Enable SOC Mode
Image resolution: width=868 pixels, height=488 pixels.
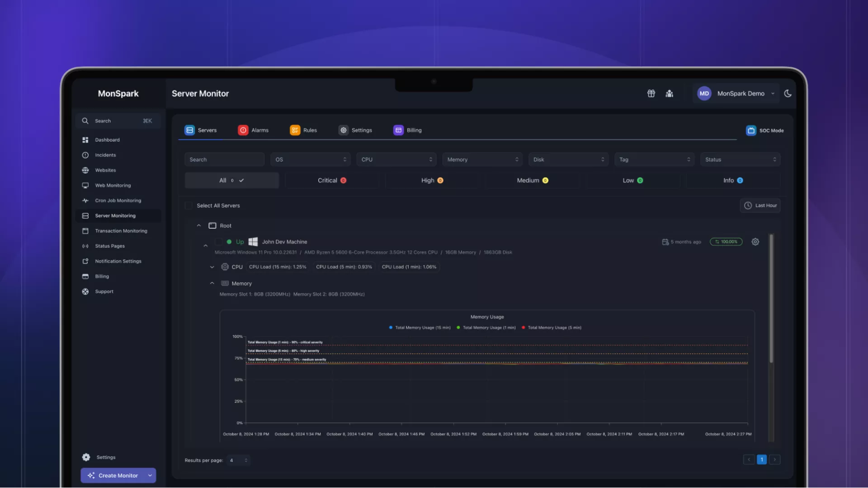[765, 131]
